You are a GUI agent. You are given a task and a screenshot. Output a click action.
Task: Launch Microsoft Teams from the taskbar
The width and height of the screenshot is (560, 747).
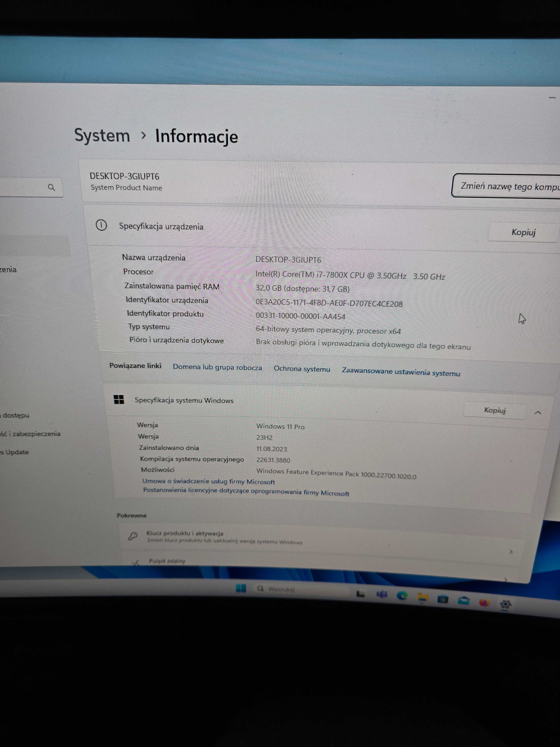(x=381, y=595)
